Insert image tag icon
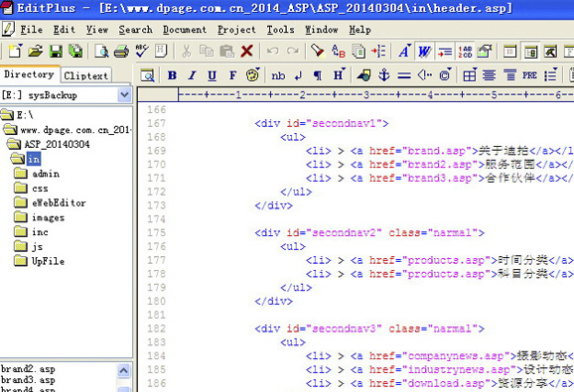 [363, 75]
